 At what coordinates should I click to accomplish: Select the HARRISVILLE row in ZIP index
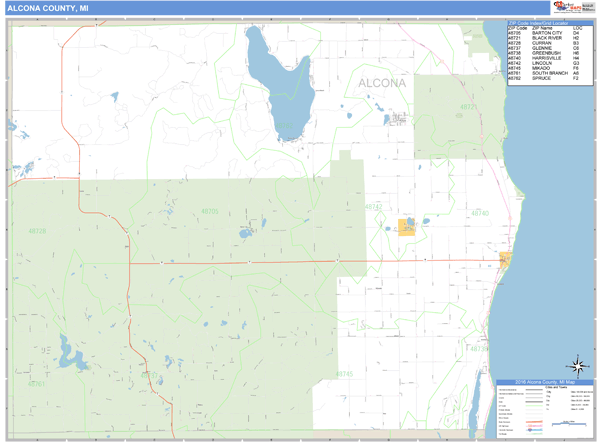pos(545,59)
